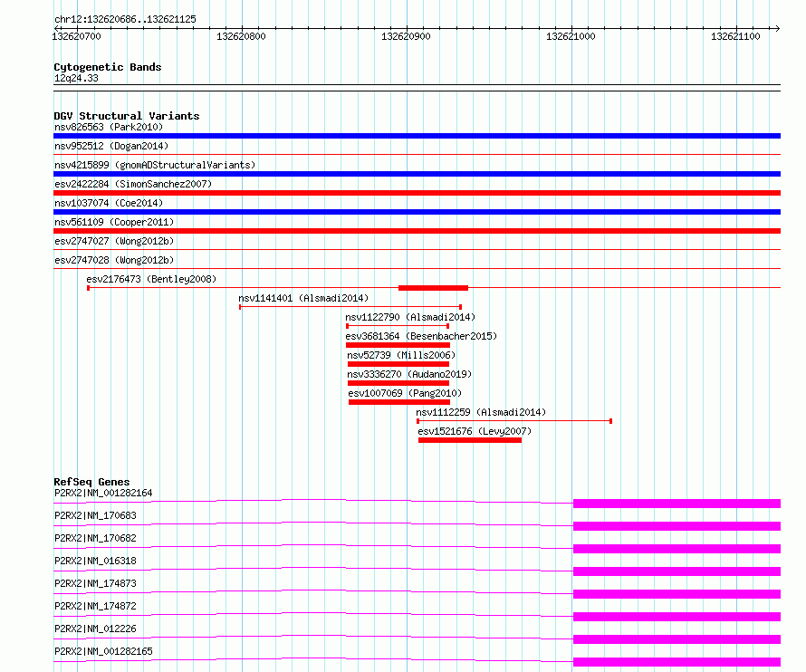Click nsv1122790 (Alsmadi2014) variant label
Screen dimensions: 806x672
(x=410, y=317)
